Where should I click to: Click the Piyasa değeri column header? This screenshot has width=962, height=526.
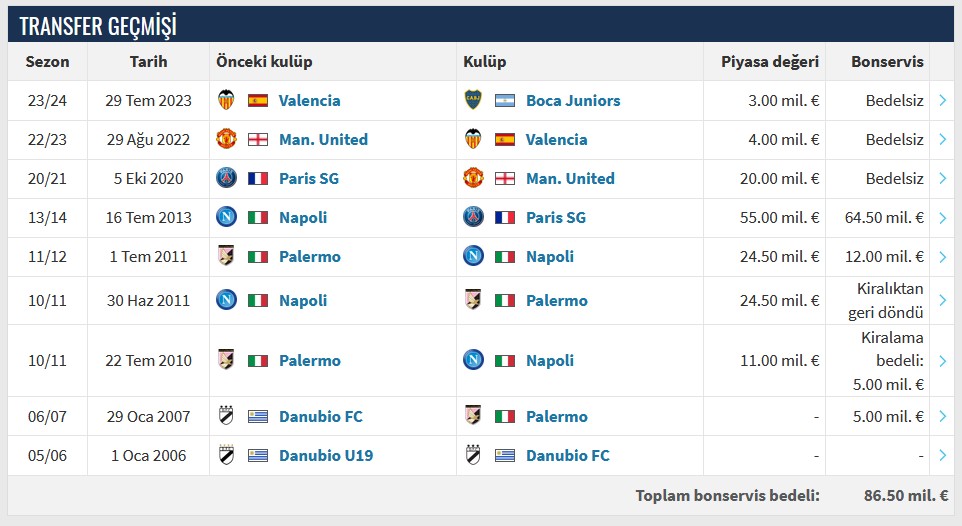[x=770, y=61]
